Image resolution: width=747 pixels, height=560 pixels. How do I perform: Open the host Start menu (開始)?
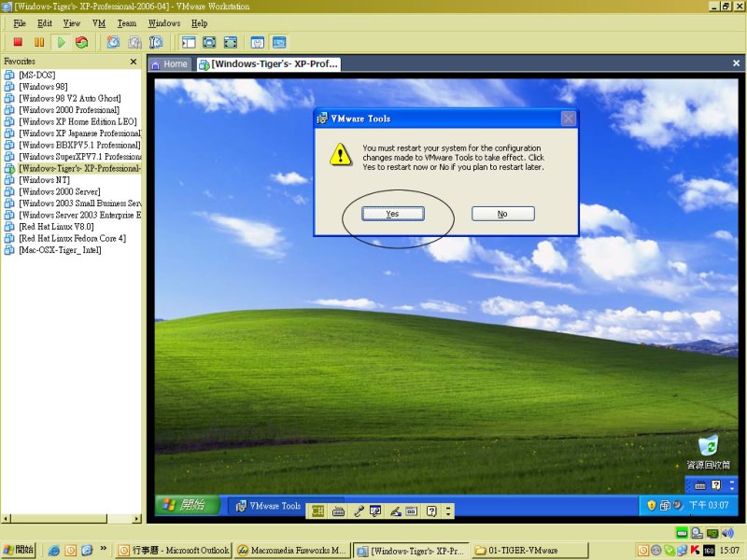point(19,550)
